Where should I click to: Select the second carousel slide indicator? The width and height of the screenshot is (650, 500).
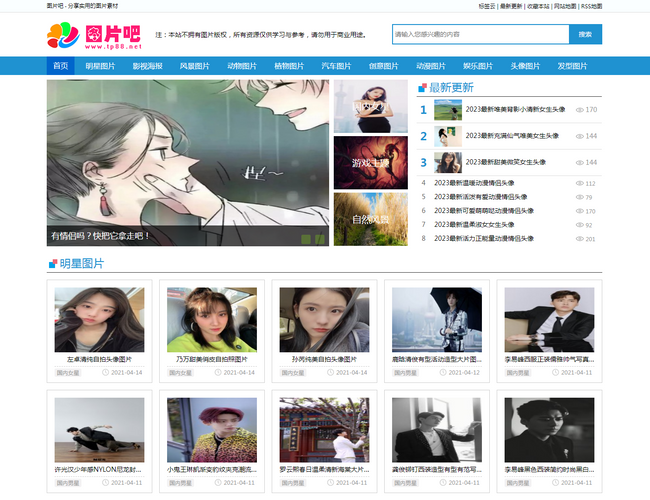(x=320, y=238)
